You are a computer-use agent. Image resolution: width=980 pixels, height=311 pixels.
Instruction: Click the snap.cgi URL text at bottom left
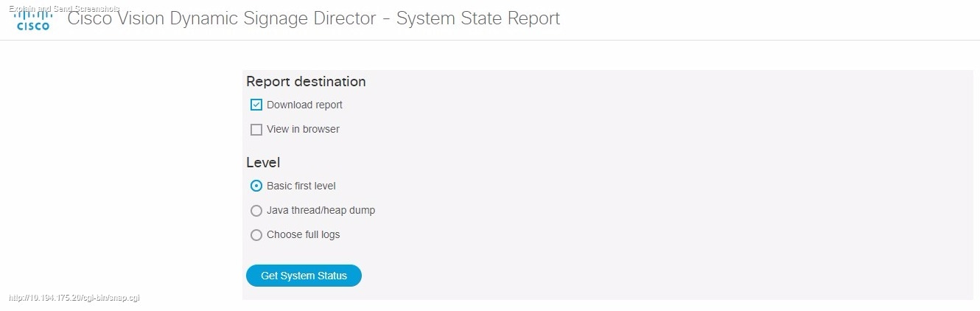(74, 298)
